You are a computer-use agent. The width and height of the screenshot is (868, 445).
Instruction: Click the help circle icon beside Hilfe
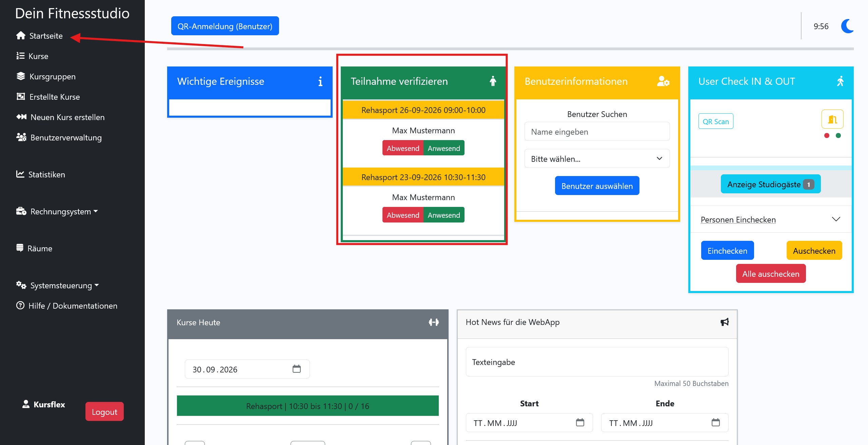(x=20, y=306)
